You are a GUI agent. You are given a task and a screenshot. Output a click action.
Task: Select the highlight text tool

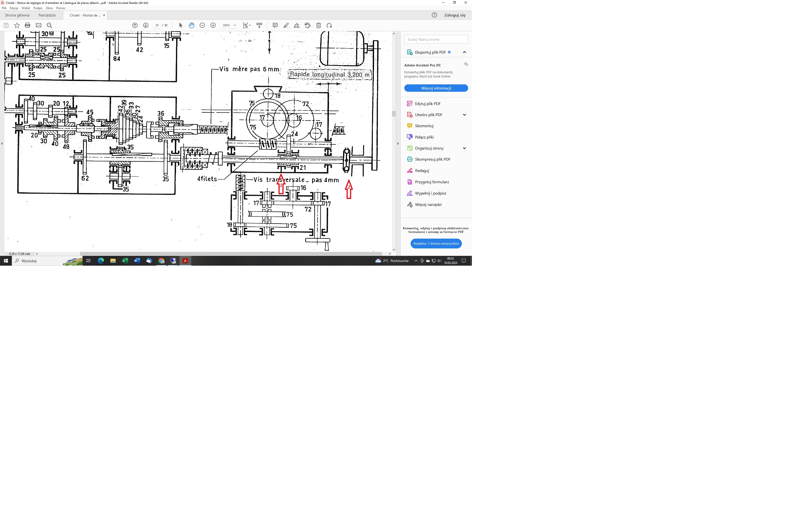click(x=286, y=25)
